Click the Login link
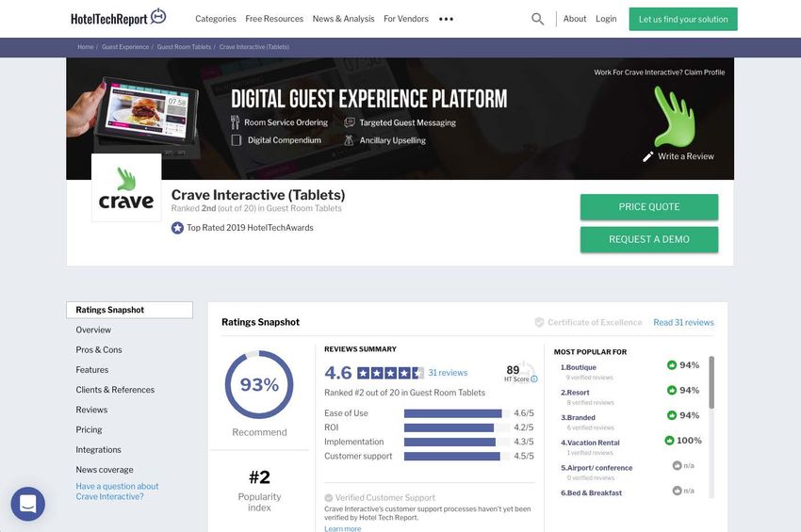This screenshot has height=532, width=801. pyautogui.click(x=606, y=19)
